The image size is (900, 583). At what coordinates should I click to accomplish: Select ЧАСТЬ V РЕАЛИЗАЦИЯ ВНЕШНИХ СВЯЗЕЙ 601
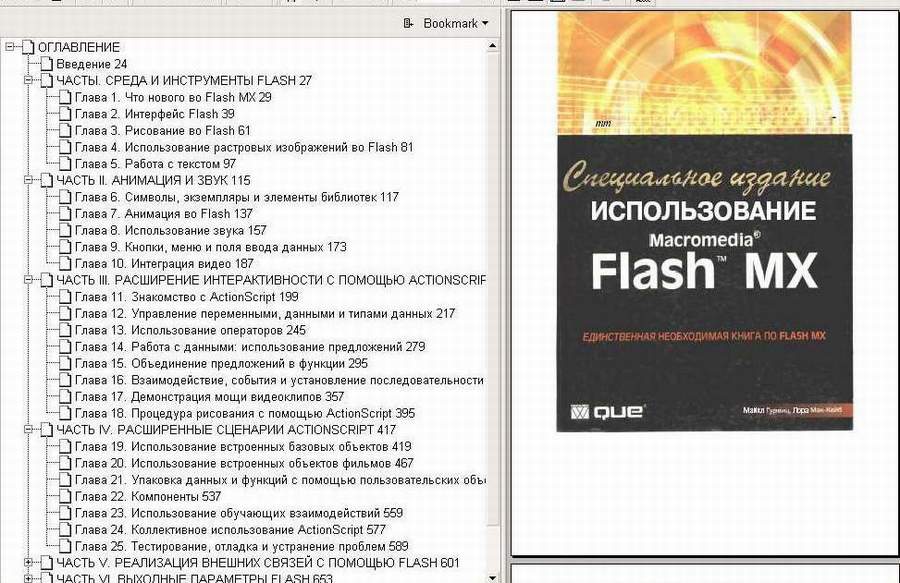point(258,563)
